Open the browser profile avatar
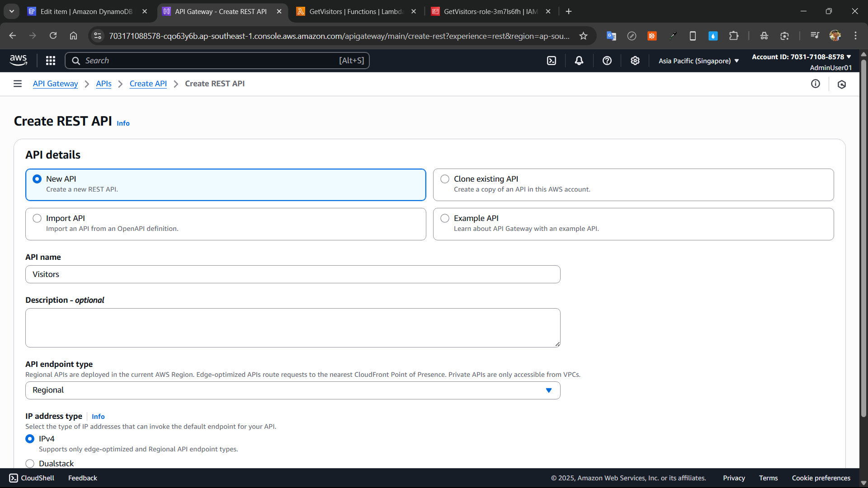Screen dimensions: 868x488 point(835,36)
